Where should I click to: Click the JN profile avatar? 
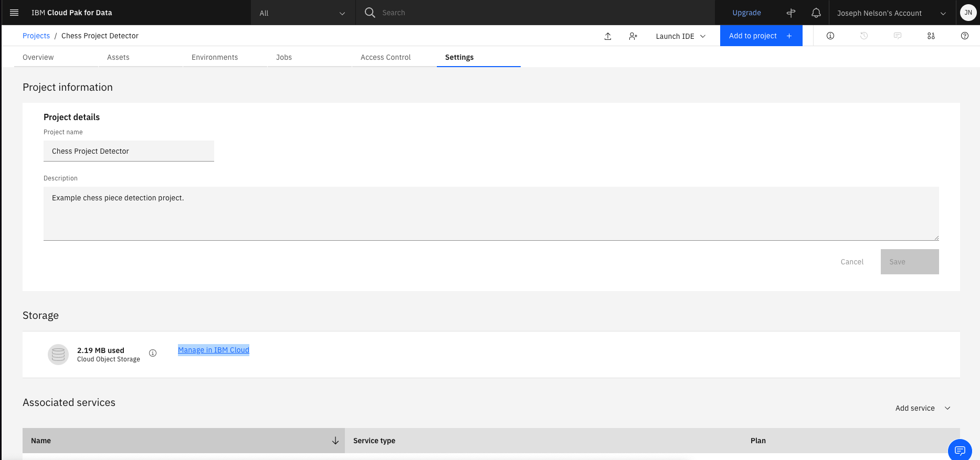[x=968, y=13]
